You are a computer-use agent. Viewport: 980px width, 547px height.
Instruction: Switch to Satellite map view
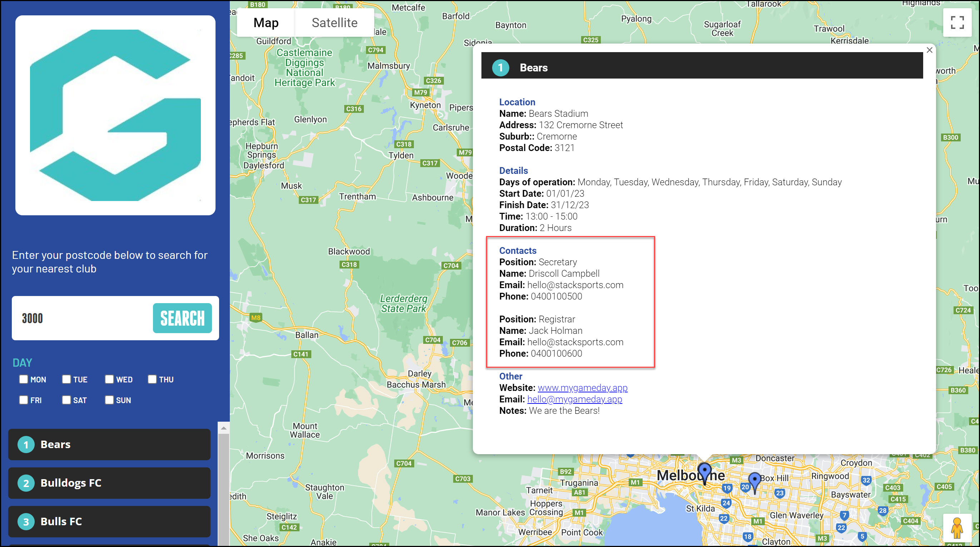(335, 23)
